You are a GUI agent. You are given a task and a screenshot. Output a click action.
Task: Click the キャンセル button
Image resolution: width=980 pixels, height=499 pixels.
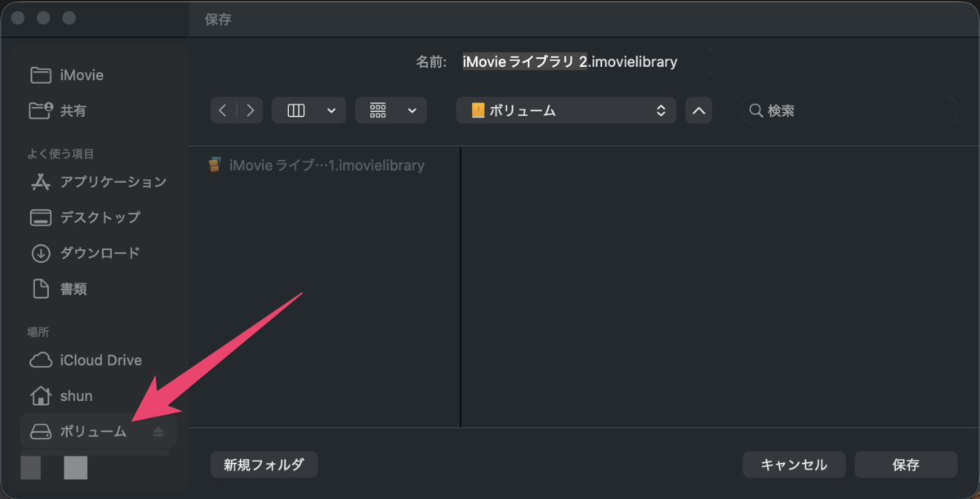pyautogui.click(x=794, y=465)
